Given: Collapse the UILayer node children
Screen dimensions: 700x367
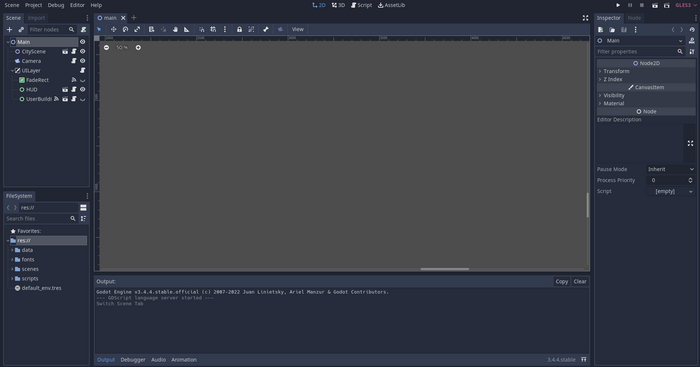Looking at the screenshot, I should (12, 71).
